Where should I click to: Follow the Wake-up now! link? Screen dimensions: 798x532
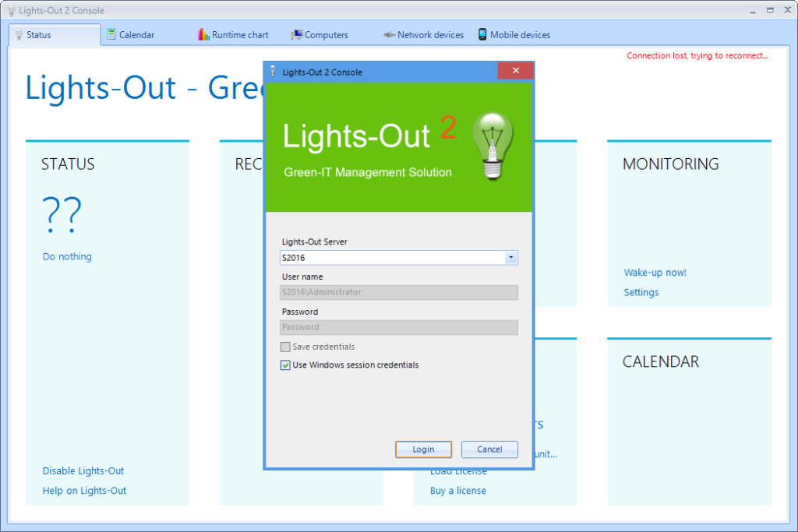click(x=655, y=272)
